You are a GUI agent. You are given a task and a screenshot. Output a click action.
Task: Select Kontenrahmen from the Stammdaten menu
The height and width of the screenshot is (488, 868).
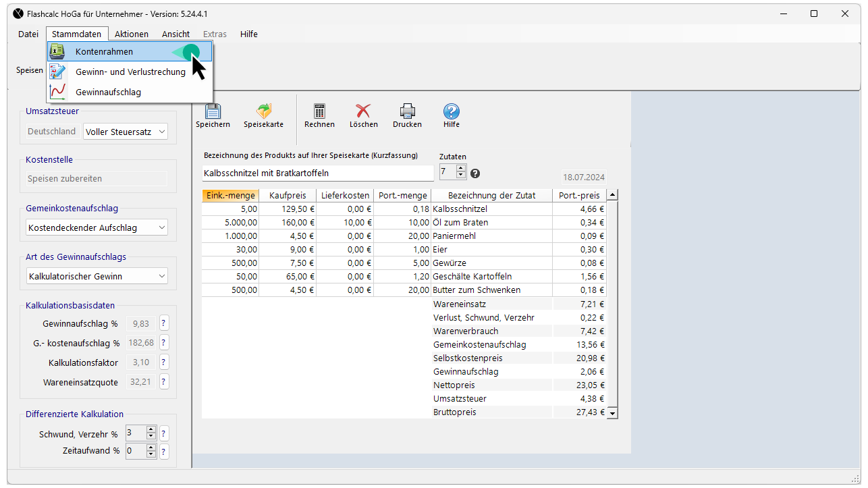click(x=104, y=52)
